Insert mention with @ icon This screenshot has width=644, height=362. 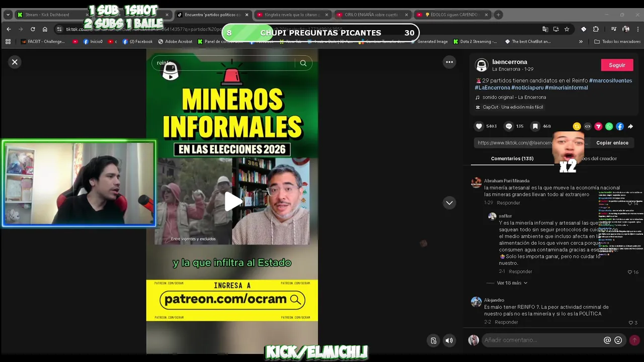point(607,340)
